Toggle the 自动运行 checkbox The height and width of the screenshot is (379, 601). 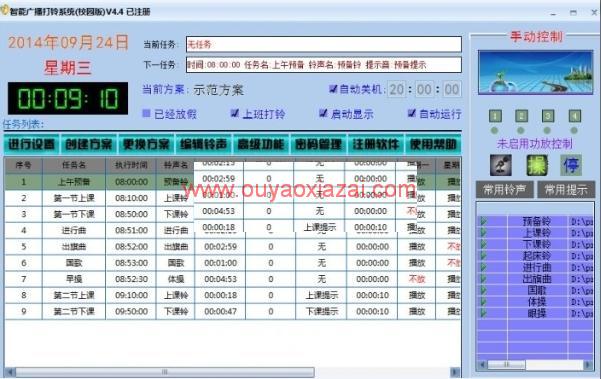pos(412,113)
